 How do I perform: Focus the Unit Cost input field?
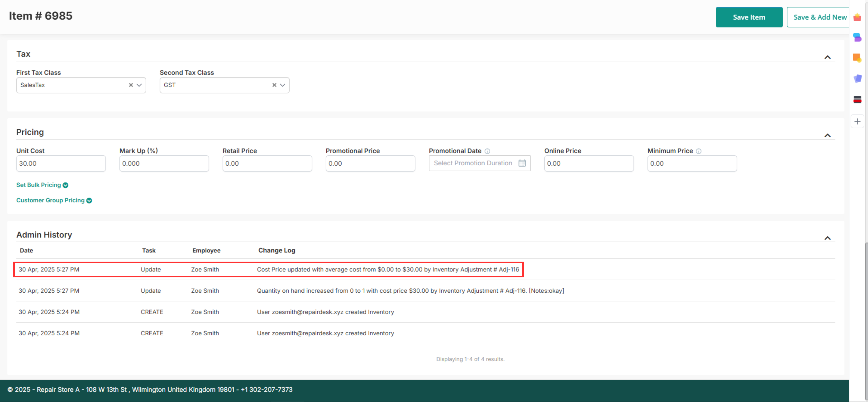(61, 163)
